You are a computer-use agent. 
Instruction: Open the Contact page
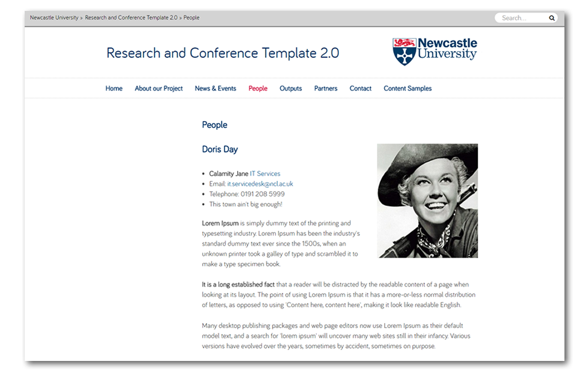(361, 88)
